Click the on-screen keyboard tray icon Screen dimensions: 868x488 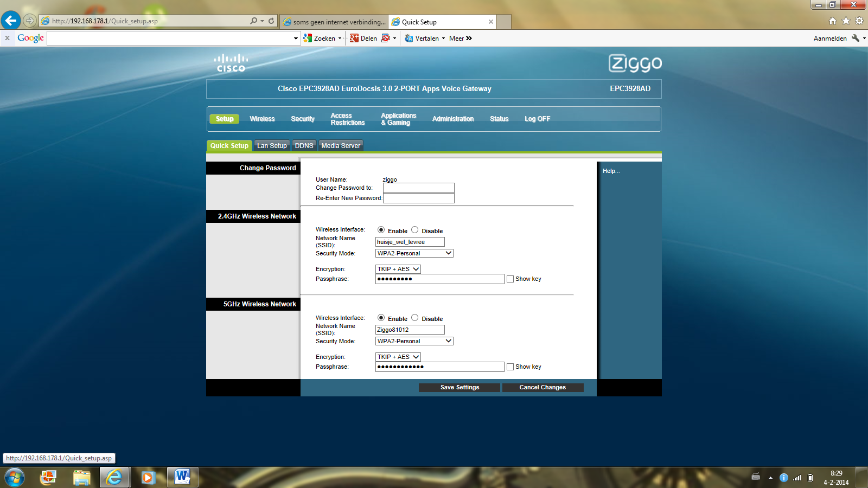(x=756, y=477)
